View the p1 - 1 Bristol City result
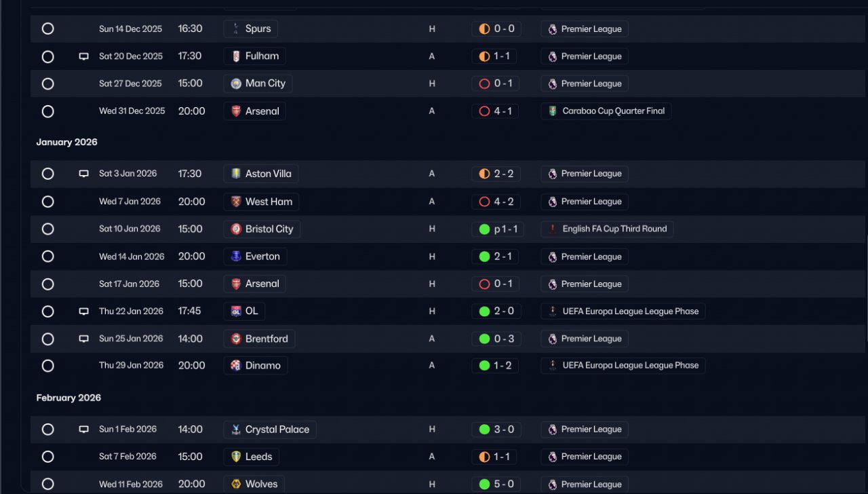 pos(498,229)
